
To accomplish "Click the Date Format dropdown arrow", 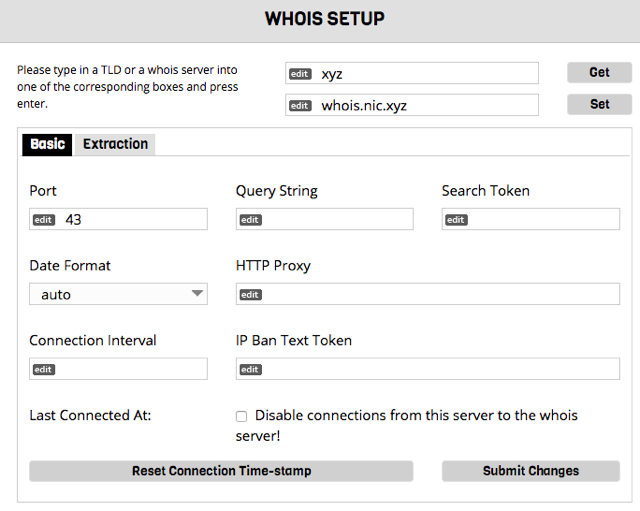I will tap(197, 293).
